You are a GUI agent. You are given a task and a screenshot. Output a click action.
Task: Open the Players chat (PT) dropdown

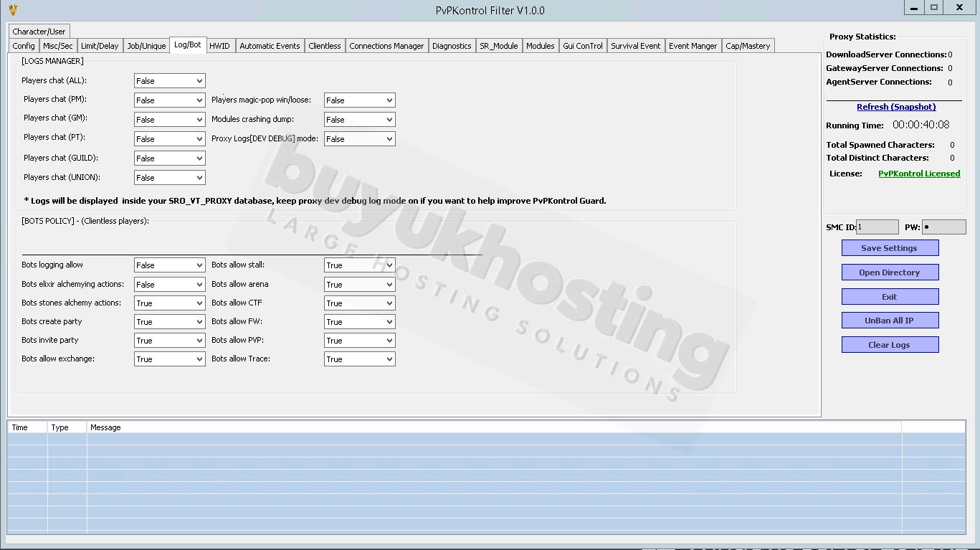tap(169, 139)
